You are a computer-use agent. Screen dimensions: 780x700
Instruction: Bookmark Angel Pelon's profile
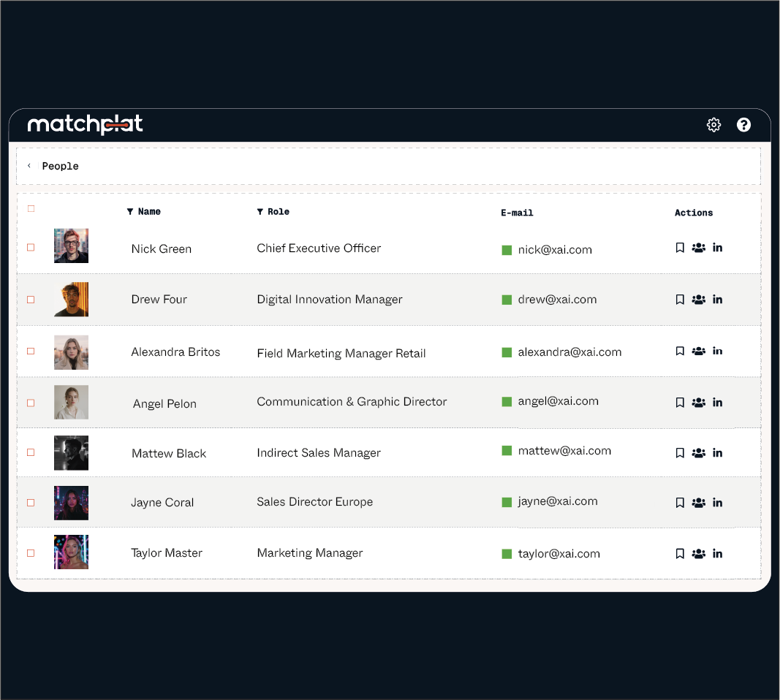tap(680, 403)
